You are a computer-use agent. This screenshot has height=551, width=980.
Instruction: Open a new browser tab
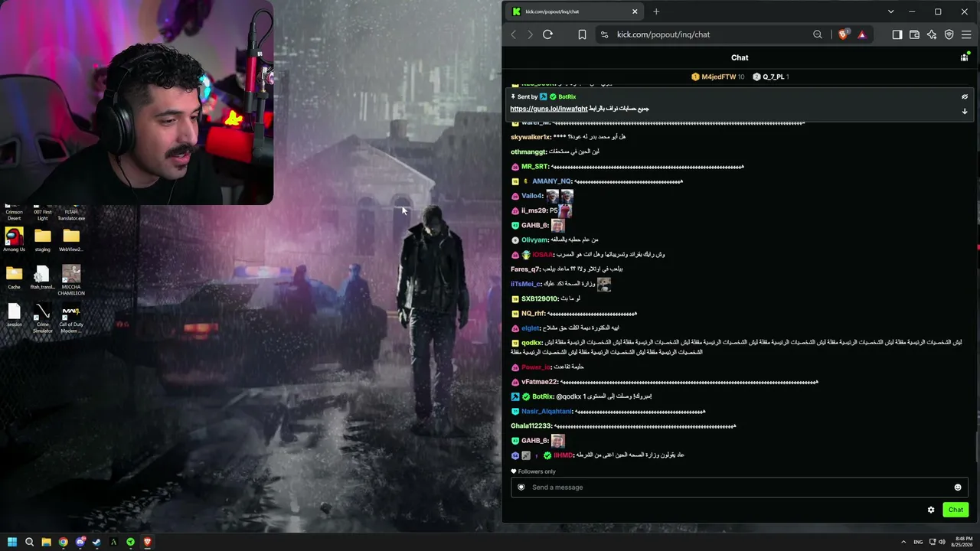tap(656, 11)
